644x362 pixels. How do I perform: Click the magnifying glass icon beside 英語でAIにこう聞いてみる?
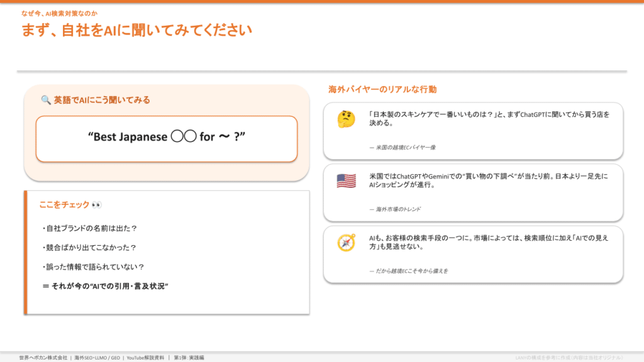coord(45,100)
